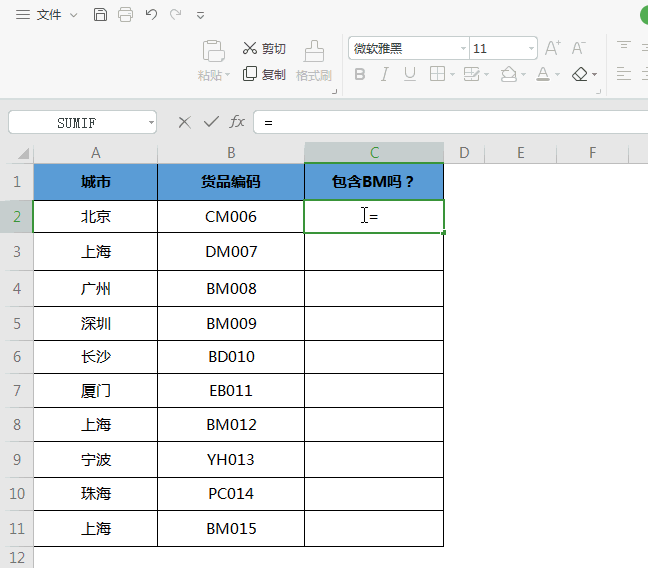Toggle Italic formatting

tap(385, 74)
